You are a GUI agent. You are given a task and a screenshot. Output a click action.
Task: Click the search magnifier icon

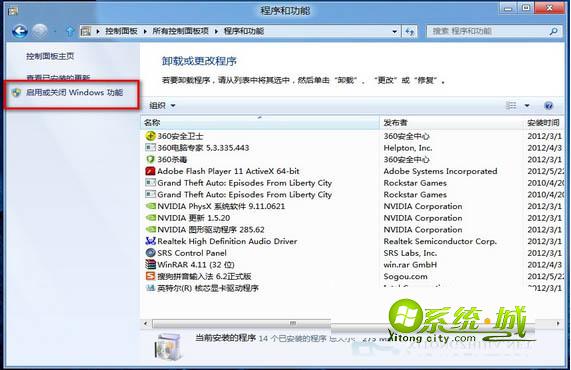pyautogui.click(x=554, y=31)
